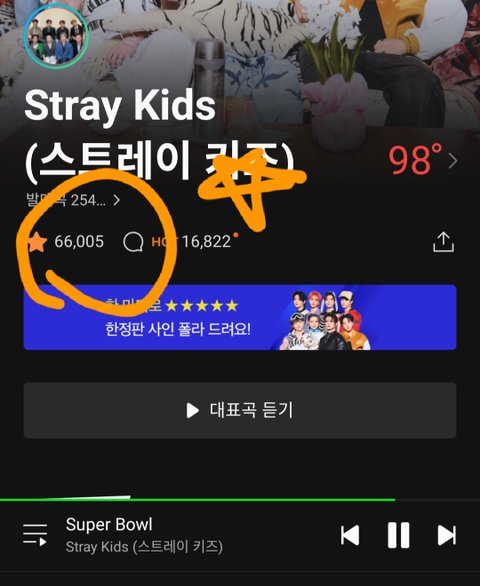Tap artist name under Super Bowl
The width and height of the screenshot is (480, 586).
click(144, 547)
